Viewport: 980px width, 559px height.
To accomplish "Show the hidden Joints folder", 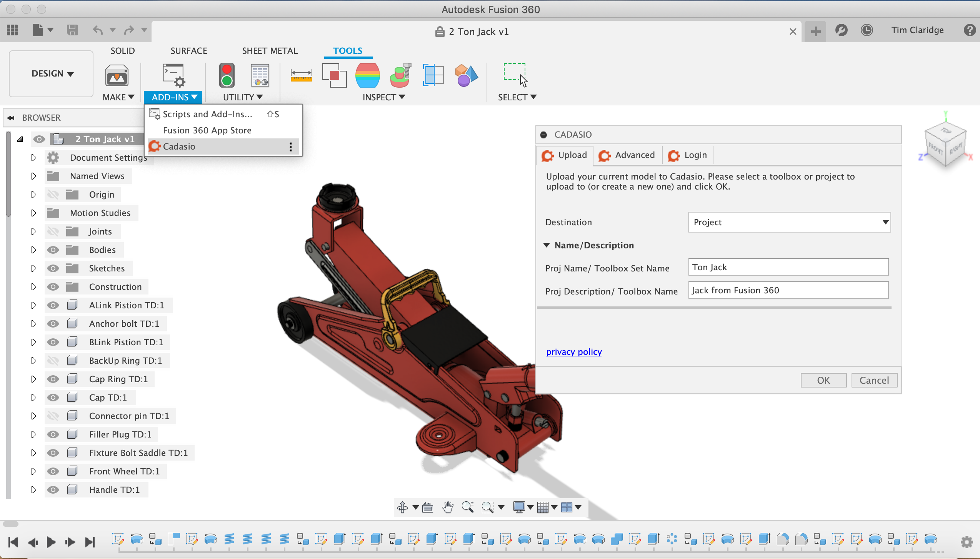I will (53, 231).
